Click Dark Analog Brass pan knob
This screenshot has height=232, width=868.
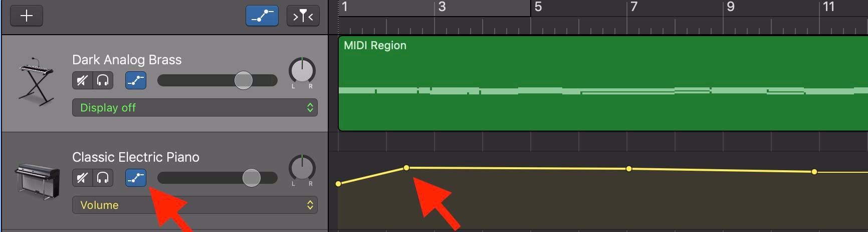point(302,71)
